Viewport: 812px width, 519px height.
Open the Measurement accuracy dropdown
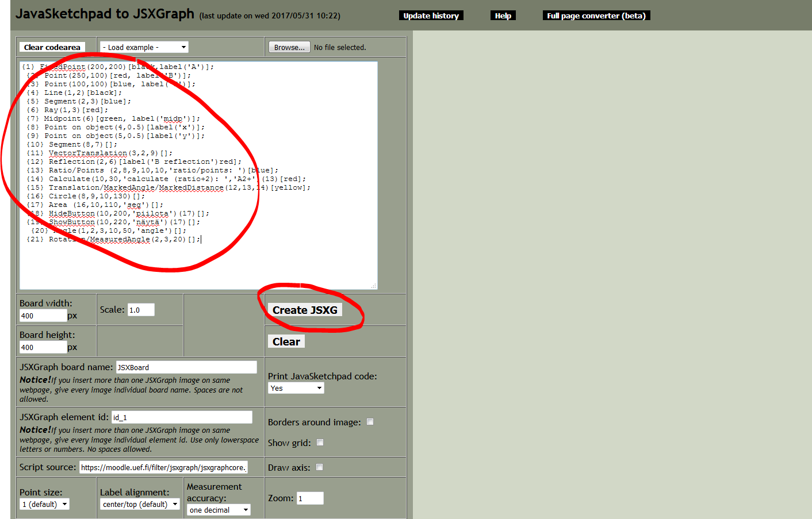tap(219, 510)
